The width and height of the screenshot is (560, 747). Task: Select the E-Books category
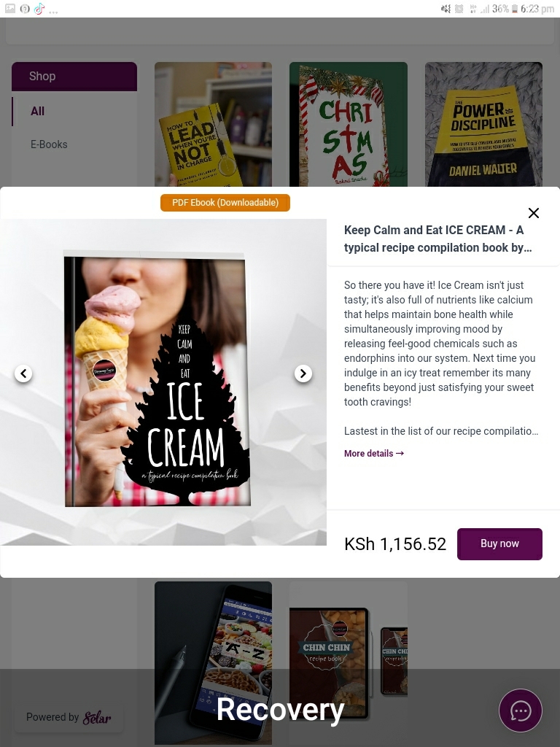(49, 144)
